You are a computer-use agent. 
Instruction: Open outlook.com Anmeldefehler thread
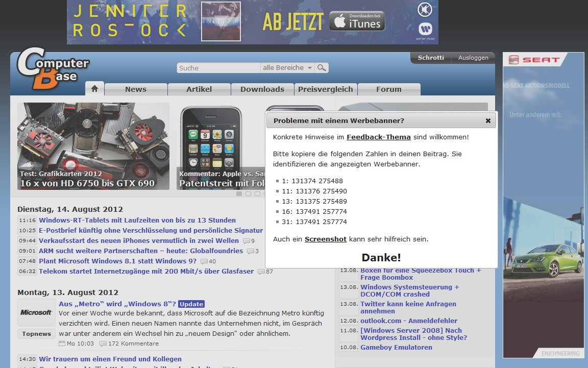409,321
